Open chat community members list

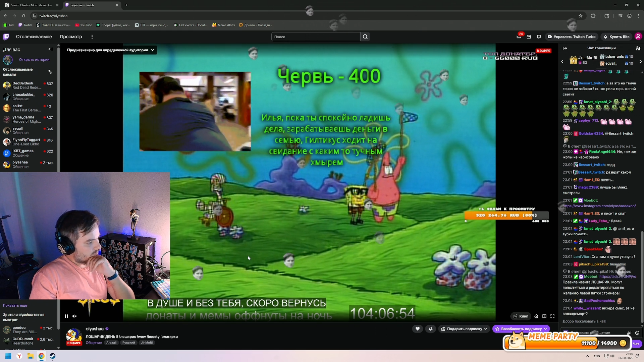click(x=638, y=48)
